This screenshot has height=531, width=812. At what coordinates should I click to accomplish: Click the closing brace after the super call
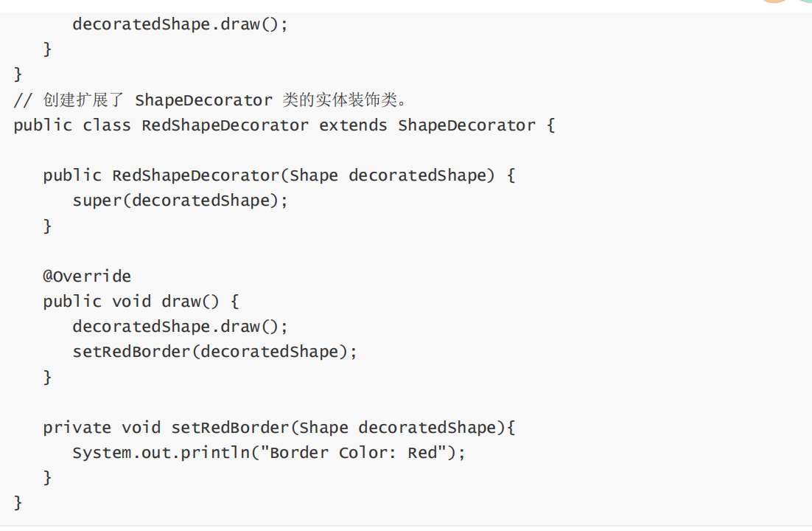[48, 226]
